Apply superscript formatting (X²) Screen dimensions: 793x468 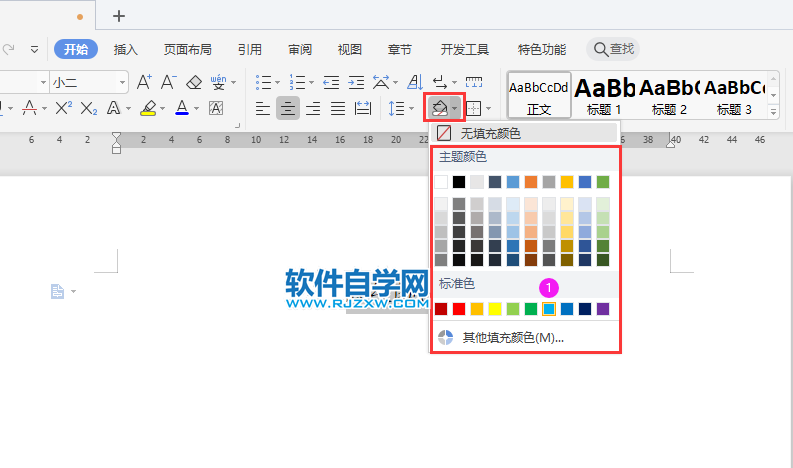point(64,108)
